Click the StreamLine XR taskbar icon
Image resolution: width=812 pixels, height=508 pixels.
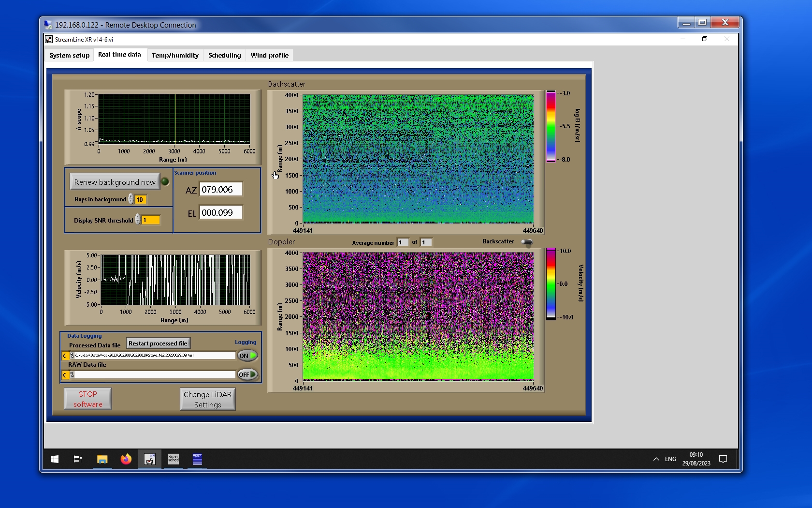click(150, 459)
